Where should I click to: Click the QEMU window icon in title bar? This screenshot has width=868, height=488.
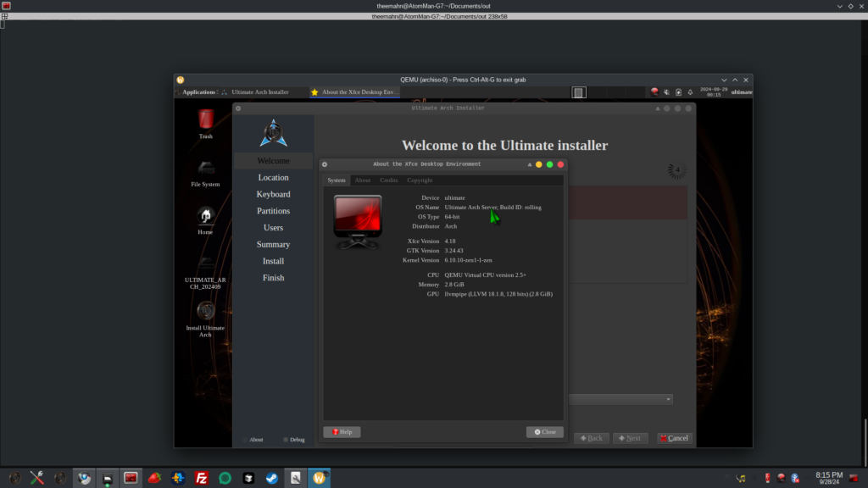pyautogui.click(x=181, y=80)
